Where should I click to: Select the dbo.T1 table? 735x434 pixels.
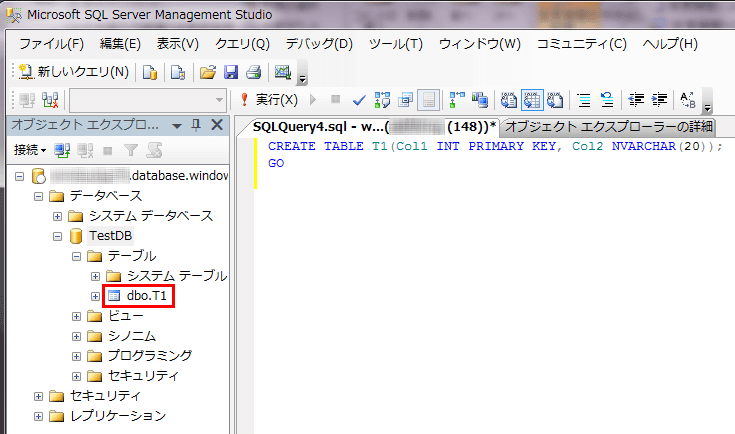(146, 296)
